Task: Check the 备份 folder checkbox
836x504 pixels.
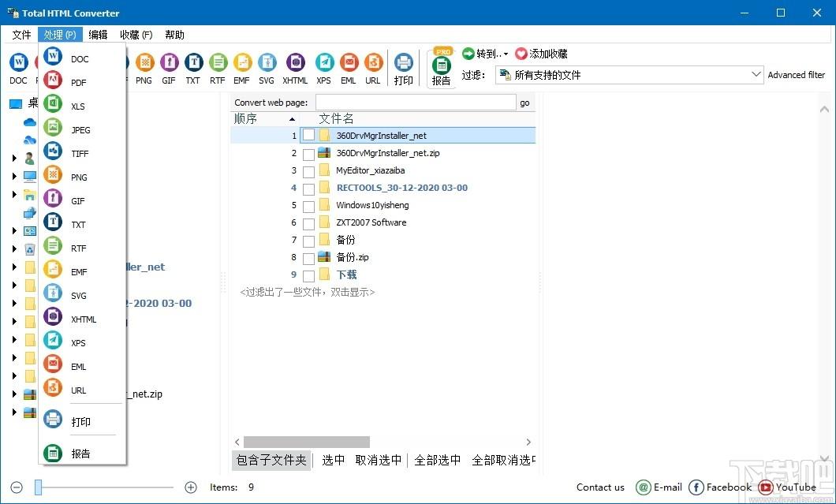Action: 308,241
